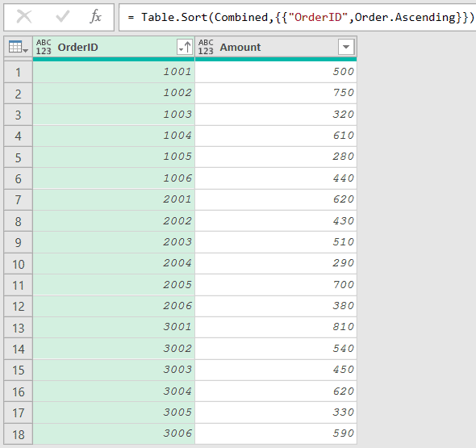Open the Amount column filter dropdown

pyautogui.click(x=346, y=47)
